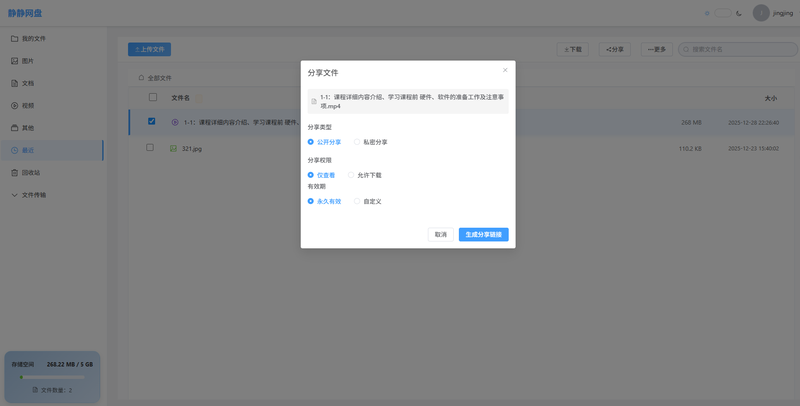This screenshot has height=406, width=800.
Task: Click the 我的文件 folder icon
Action: (14, 38)
